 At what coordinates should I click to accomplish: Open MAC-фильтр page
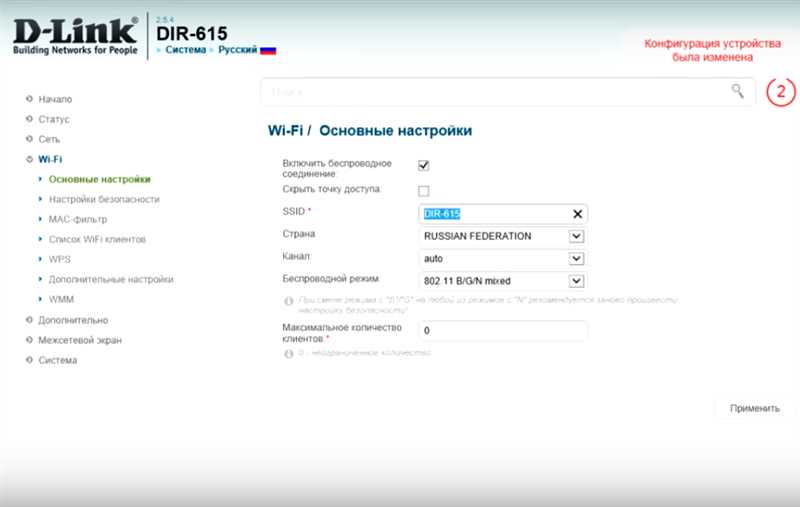pos(78,219)
